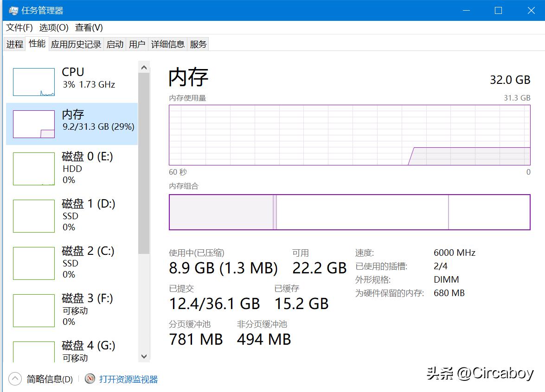Click the Resource Monitor icon at bottom
Viewport: 545px width, 392px height.
click(x=90, y=379)
